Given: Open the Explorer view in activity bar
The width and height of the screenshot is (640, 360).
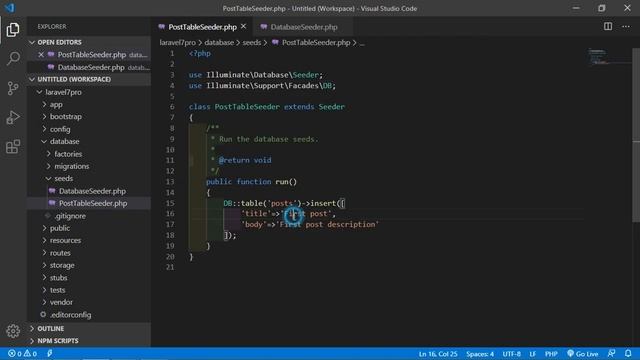Looking at the screenshot, I should coord(13,30).
